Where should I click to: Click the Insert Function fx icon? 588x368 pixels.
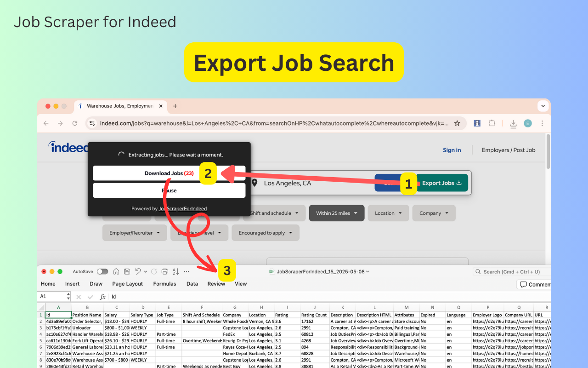tap(102, 297)
